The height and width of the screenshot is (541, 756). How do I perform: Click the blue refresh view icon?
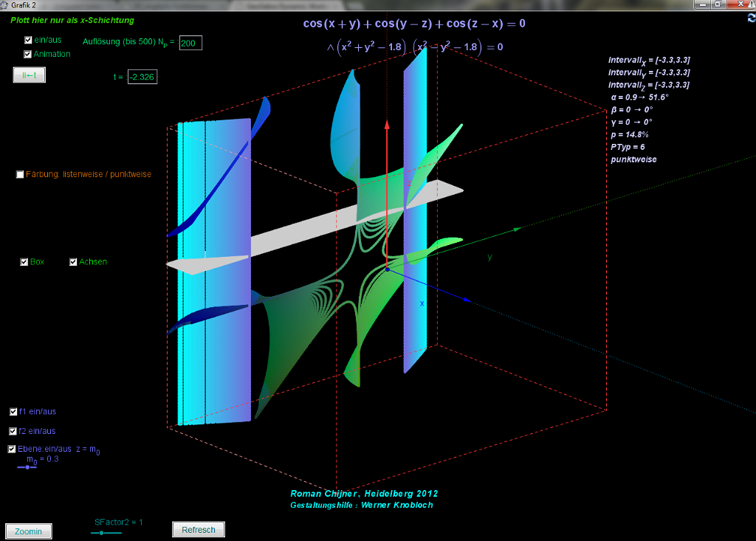pyautogui.click(x=752, y=18)
